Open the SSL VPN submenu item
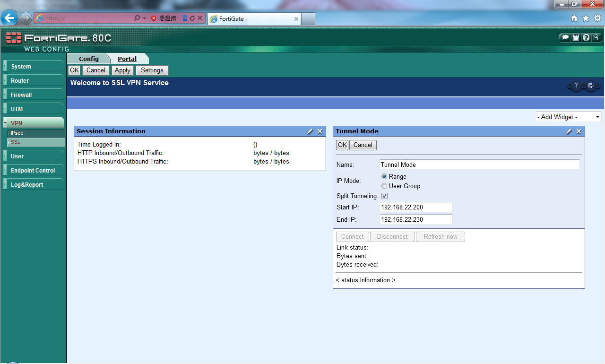 (36, 142)
